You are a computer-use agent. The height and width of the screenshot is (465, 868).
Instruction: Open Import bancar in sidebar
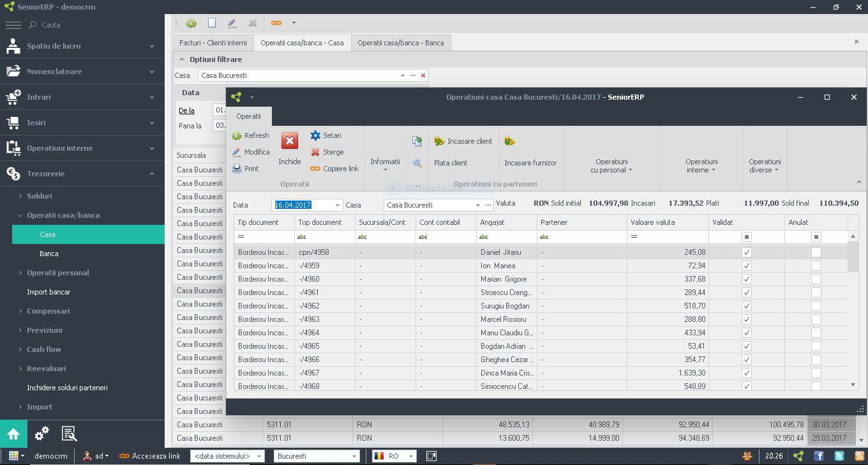pyautogui.click(x=49, y=292)
